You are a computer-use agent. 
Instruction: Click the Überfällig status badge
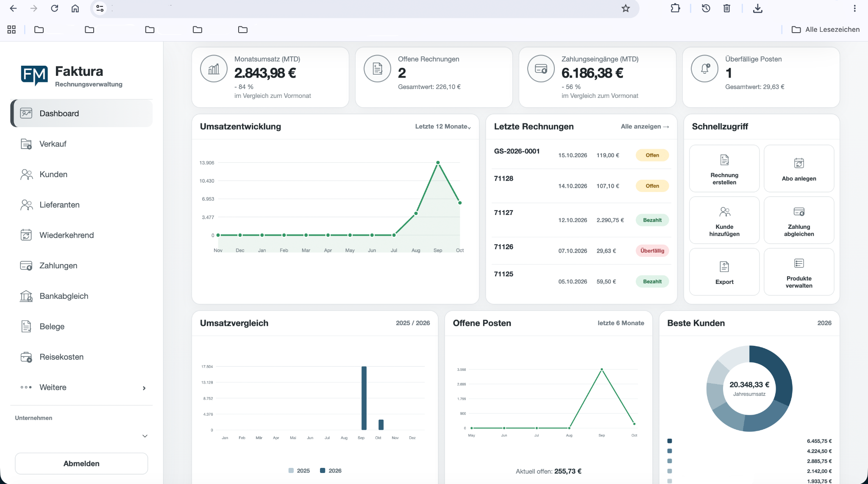pos(652,251)
